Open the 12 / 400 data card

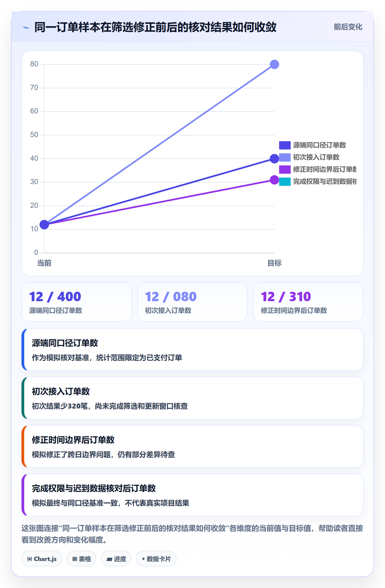pyautogui.click(x=77, y=302)
